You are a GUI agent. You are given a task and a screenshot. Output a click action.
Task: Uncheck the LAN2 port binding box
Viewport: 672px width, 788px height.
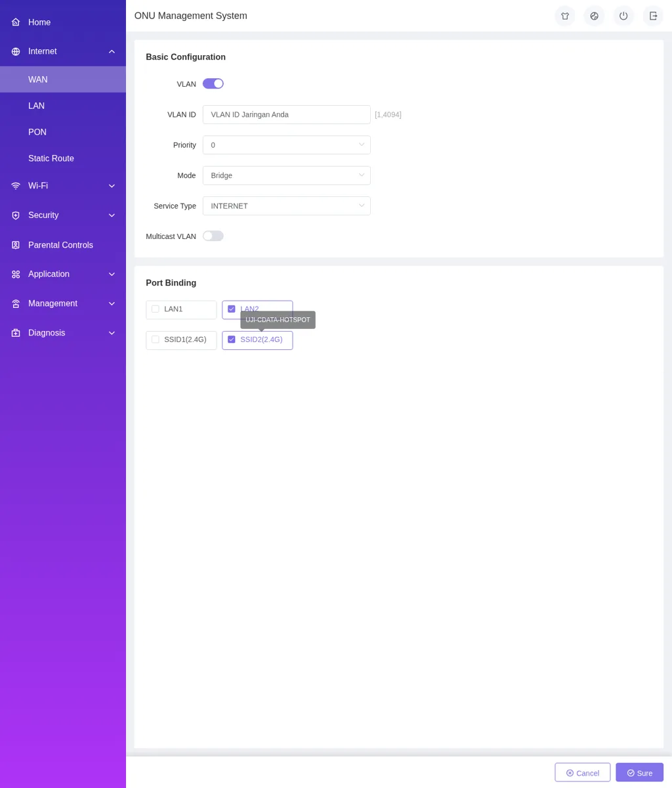231,309
